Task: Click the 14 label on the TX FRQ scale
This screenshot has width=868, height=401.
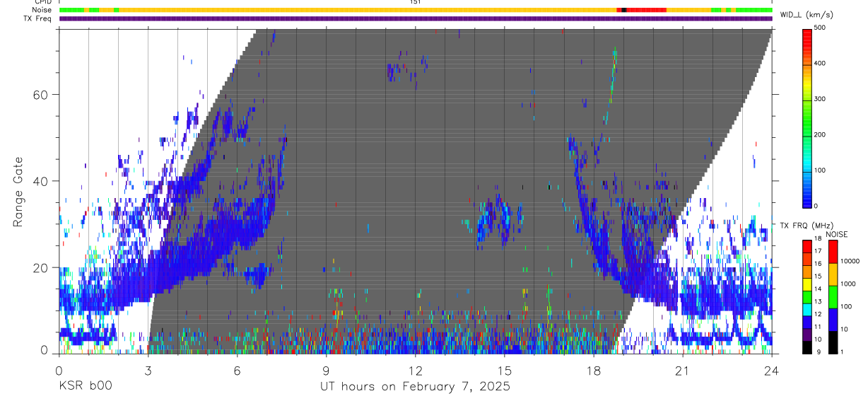Action: click(817, 289)
